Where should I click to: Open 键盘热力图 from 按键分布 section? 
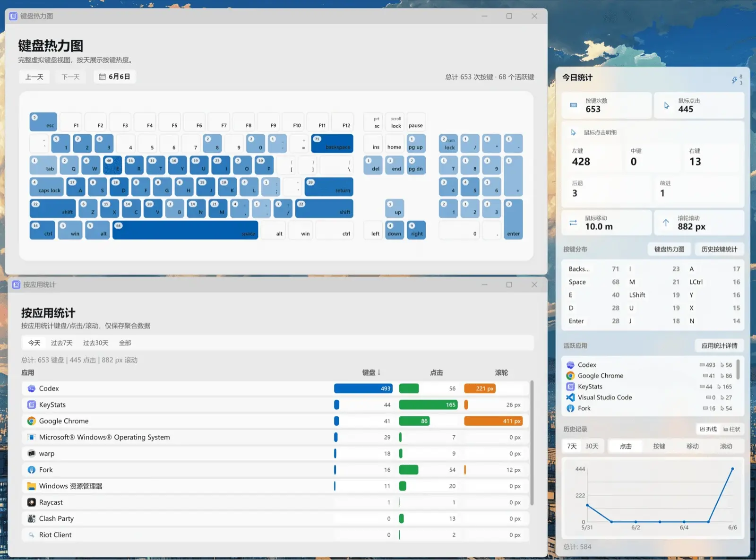[669, 249]
